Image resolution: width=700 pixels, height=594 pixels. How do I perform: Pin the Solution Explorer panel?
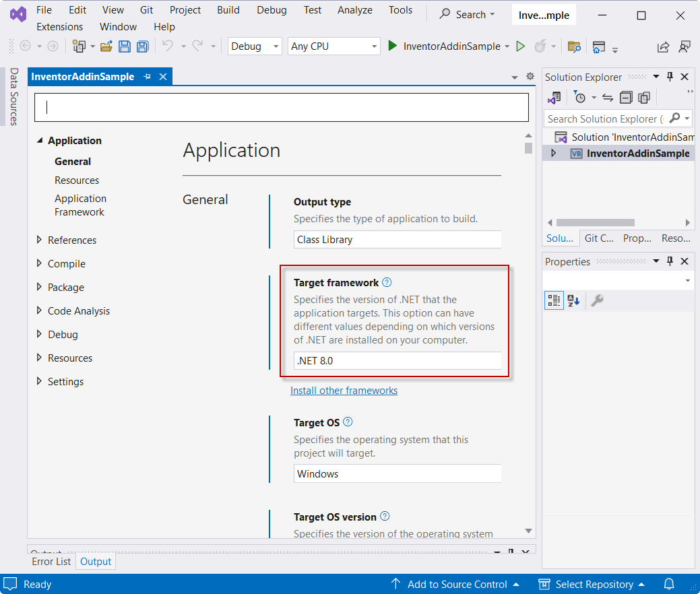click(x=670, y=77)
